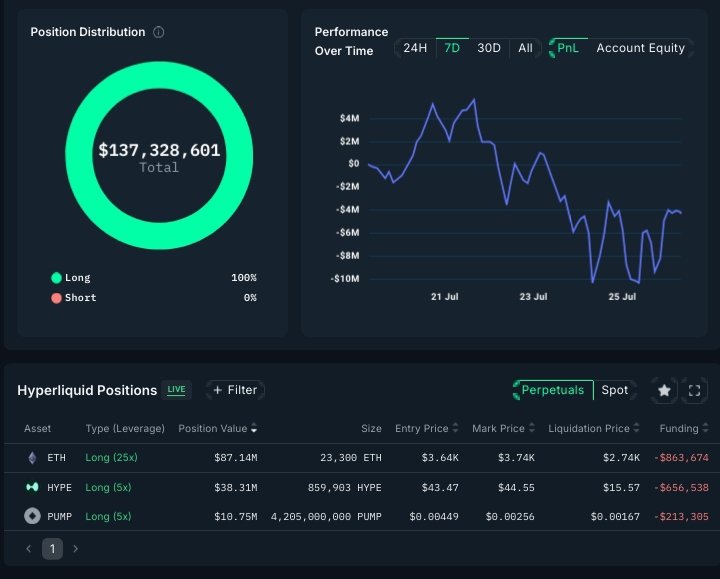
Task: Click the green Long legend dot
Action: [x=56, y=278]
